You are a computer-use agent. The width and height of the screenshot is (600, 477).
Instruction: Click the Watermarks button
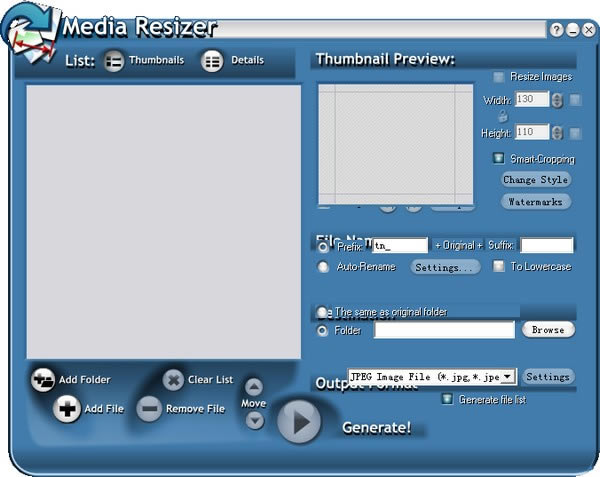click(x=536, y=202)
